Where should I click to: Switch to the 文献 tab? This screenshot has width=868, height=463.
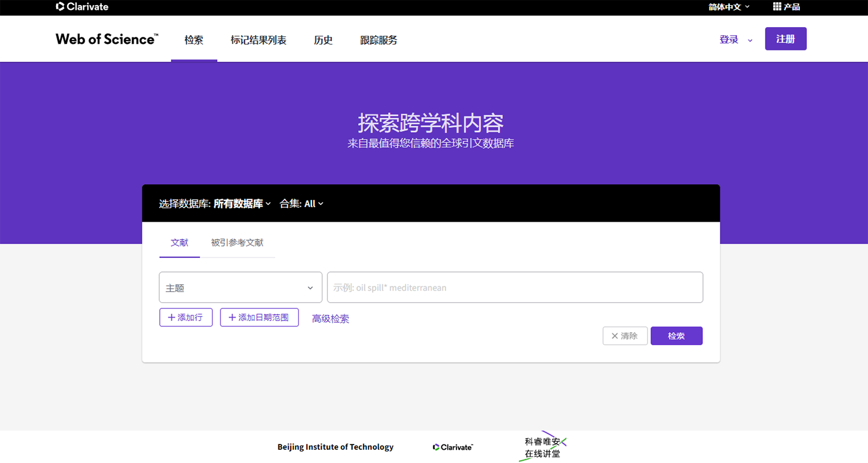(x=179, y=243)
